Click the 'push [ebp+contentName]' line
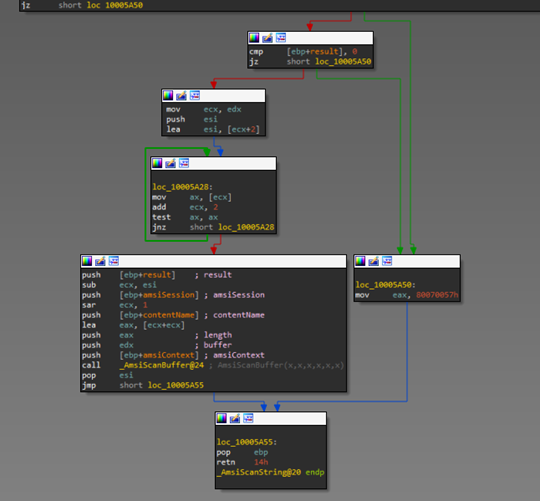This screenshot has width=540, height=501. [x=173, y=315]
